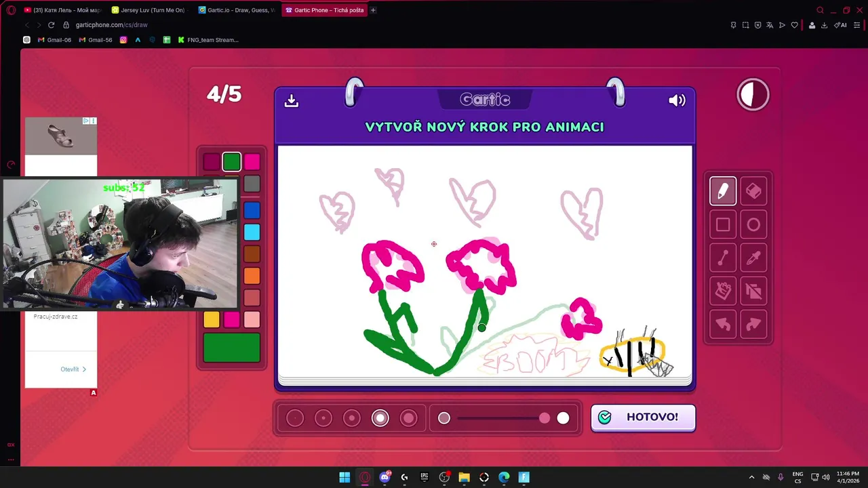Pick the hot pink swatch in top row
868x488 pixels.
click(x=252, y=161)
